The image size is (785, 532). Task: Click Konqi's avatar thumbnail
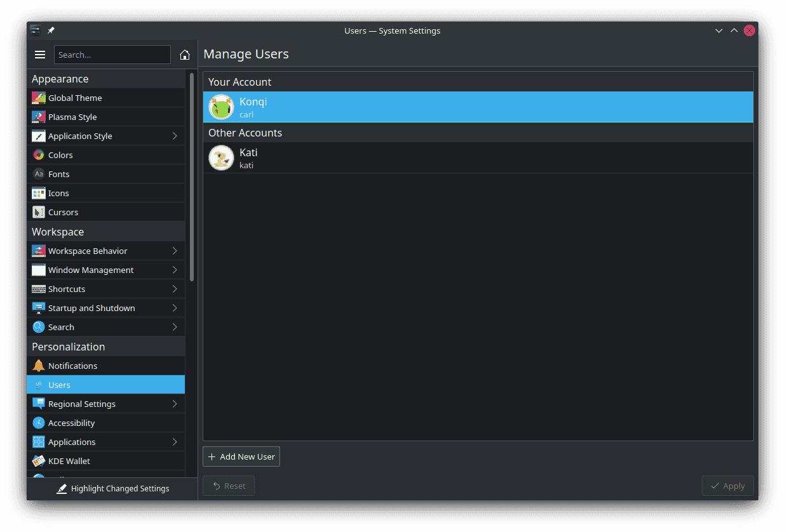[221, 107]
